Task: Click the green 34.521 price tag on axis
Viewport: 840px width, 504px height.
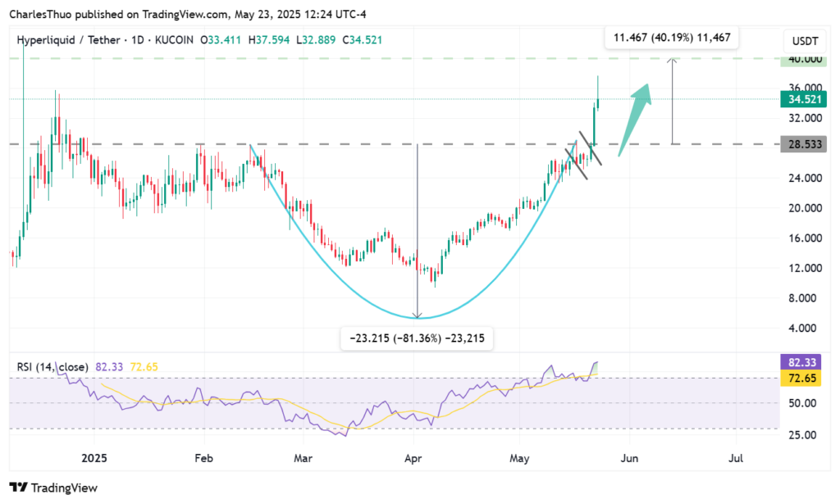Action: (x=801, y=99)
